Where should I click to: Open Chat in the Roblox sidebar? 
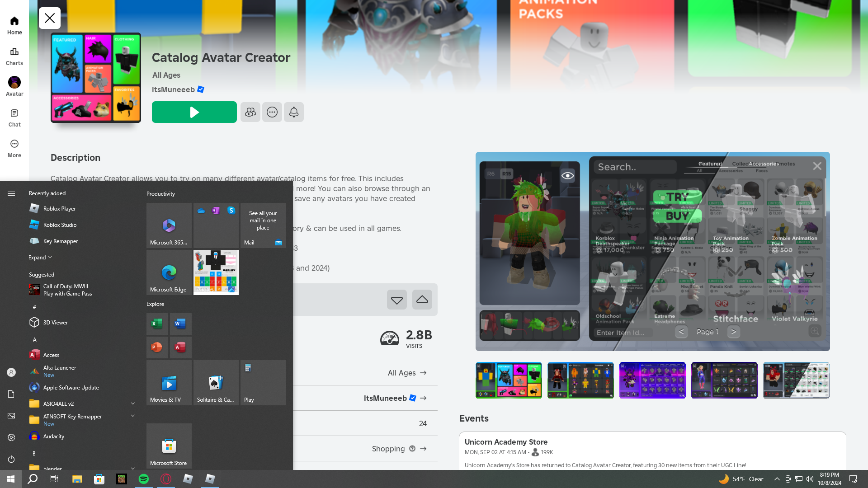14,117
